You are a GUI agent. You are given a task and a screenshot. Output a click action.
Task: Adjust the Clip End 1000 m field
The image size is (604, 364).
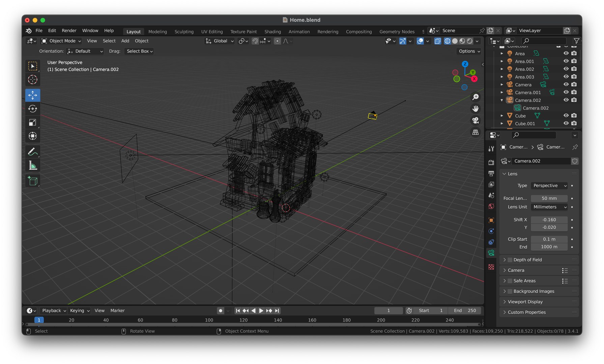(549, 247)
